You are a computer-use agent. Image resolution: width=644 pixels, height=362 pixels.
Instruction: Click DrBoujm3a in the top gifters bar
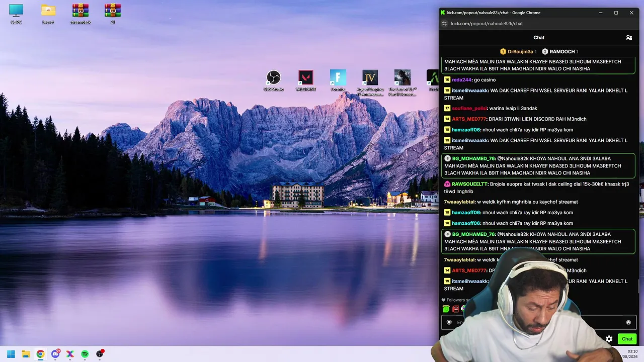pos(520,52)
